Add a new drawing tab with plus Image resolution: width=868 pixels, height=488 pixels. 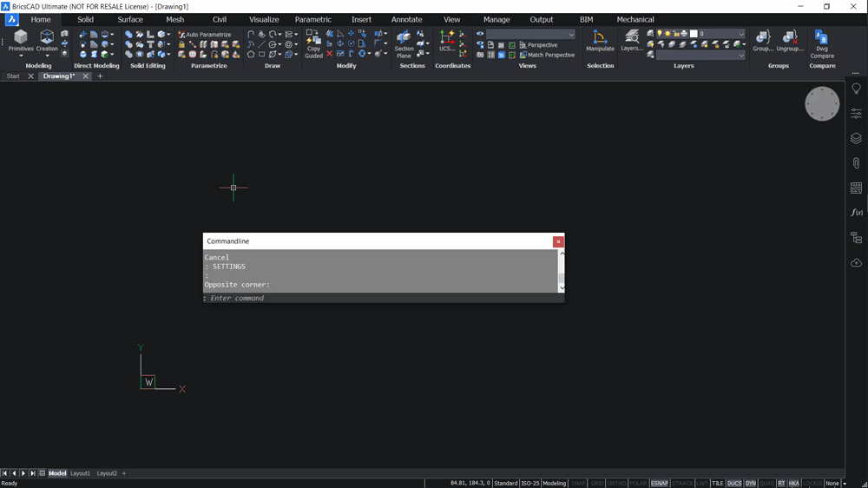click(x=100, y=76)
